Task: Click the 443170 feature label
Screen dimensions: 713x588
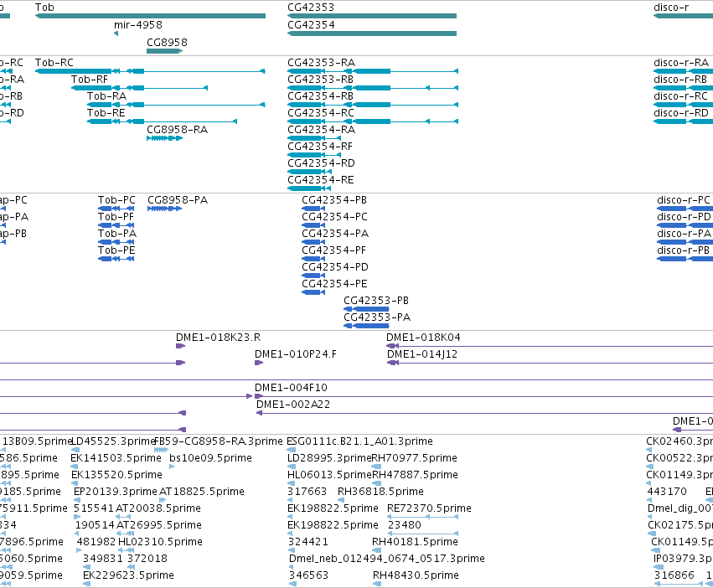Action: tap(667, 492)
